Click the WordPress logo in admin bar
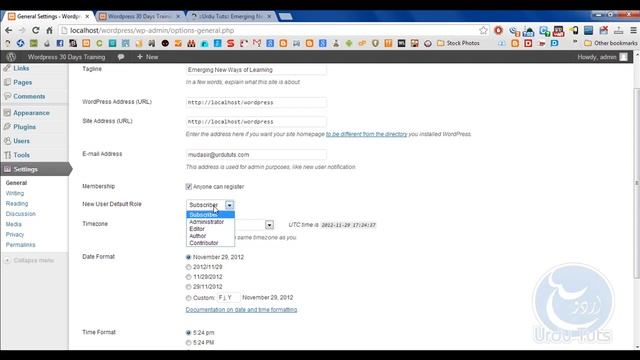This screenshot has width=640, height=360. [x=11, y=57]
